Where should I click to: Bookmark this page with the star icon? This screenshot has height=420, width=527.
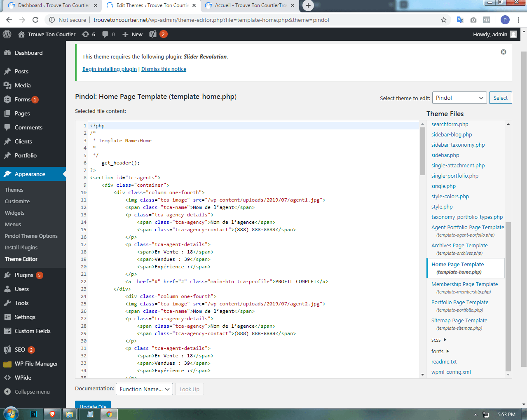[x=444, y=20]
